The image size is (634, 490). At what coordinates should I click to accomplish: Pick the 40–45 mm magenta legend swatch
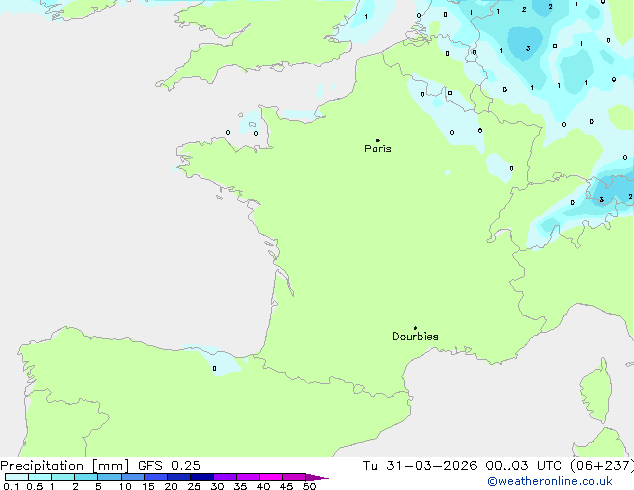[271, 477]
